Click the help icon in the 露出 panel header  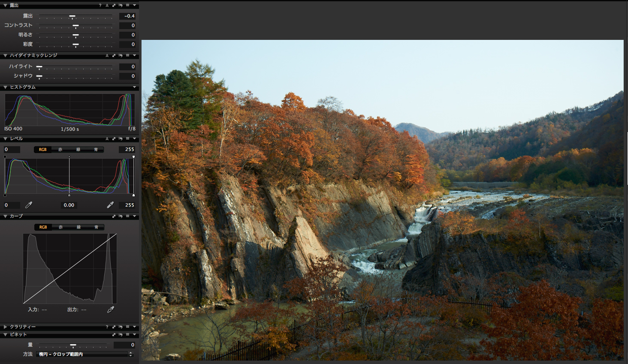click(100, 5)
